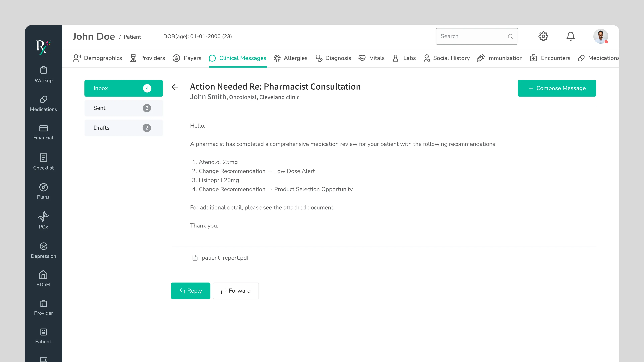Open the patient_report.pdf attachment
The height and width of the screenshot is (362, 644).
pyautogui.click(x=225, y=258)
